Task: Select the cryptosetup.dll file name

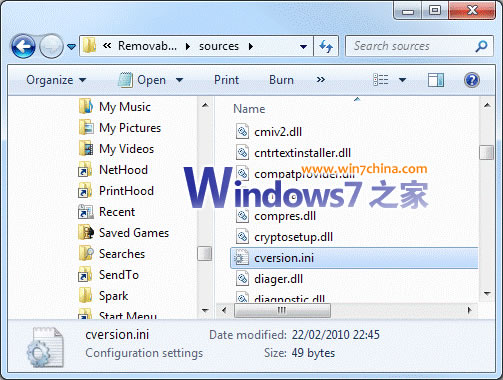Action: (x=293, y=237)
